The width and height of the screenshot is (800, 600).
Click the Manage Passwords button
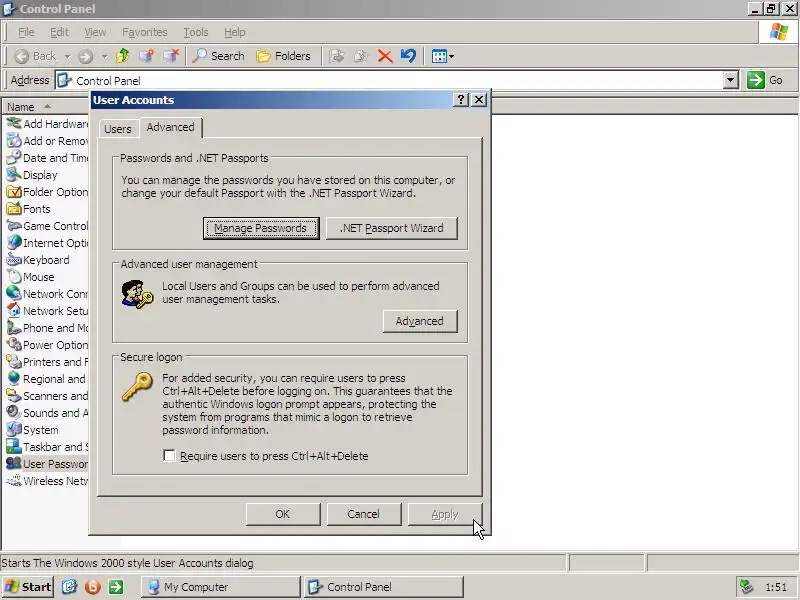[261, 228]
